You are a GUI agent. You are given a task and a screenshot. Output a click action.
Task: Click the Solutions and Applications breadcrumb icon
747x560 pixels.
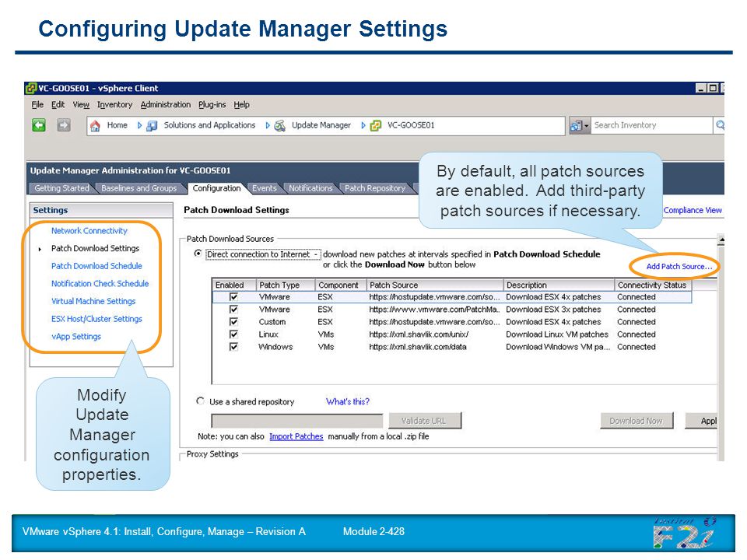(152, 126)
